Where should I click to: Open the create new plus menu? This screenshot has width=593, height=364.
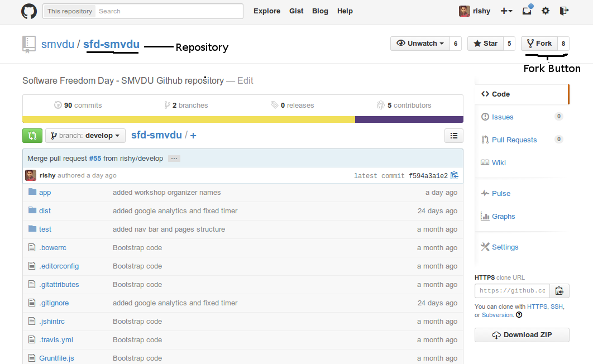click(506, 11)
